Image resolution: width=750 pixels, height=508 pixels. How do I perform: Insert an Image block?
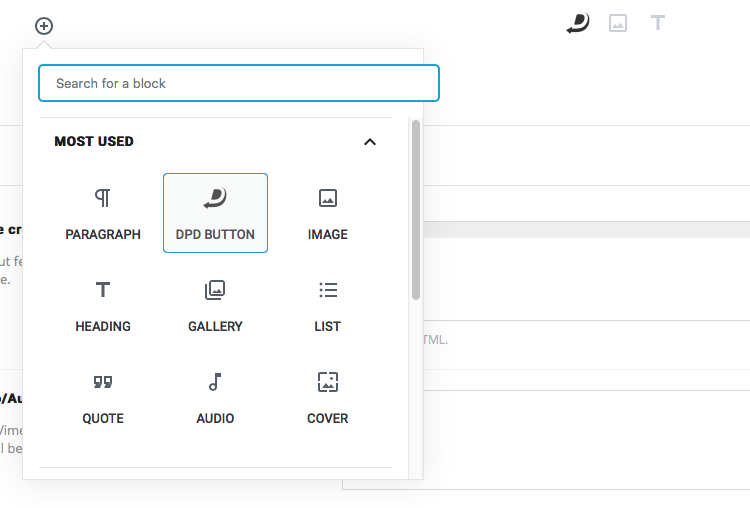click(x=328, y=213)
